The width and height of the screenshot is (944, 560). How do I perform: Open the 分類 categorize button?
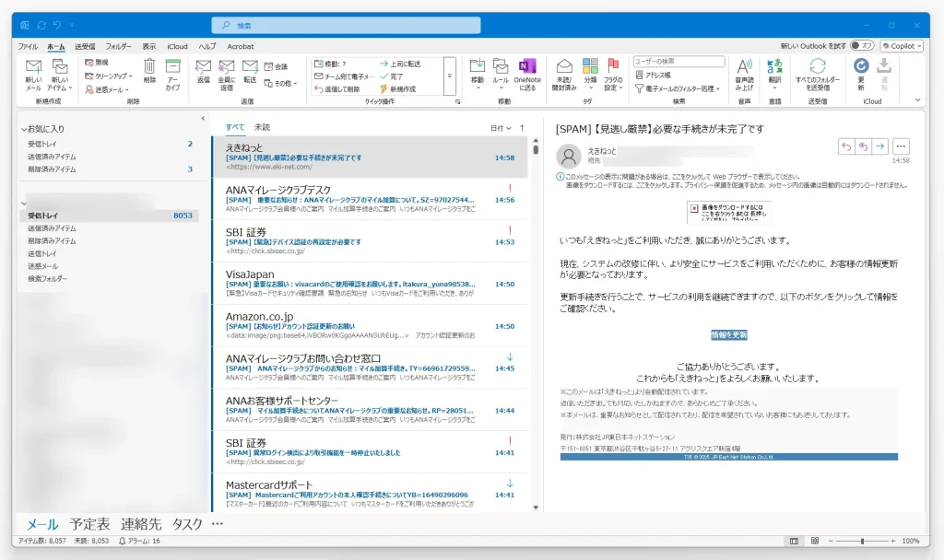point(591,75)
